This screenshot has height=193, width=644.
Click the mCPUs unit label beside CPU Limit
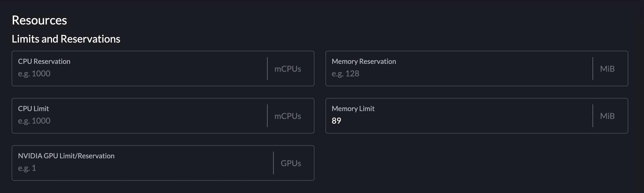(x=287, y=116)
